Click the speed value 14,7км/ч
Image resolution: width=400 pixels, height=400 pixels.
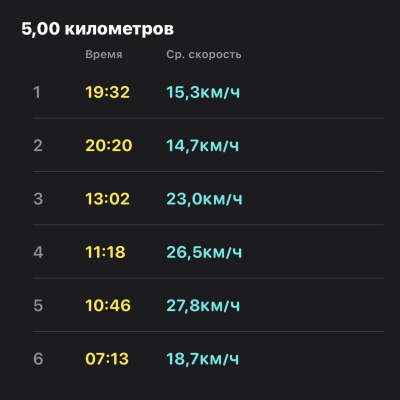203,145
